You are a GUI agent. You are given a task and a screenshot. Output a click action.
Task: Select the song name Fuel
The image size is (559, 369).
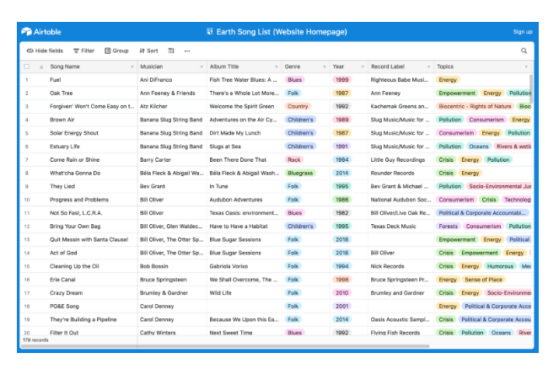coord(55,80)
